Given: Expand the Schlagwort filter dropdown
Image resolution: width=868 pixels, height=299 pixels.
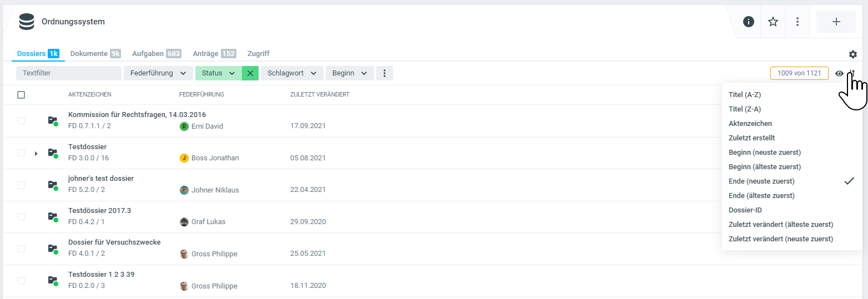Looking at the screenshot, I should point(292,73).
